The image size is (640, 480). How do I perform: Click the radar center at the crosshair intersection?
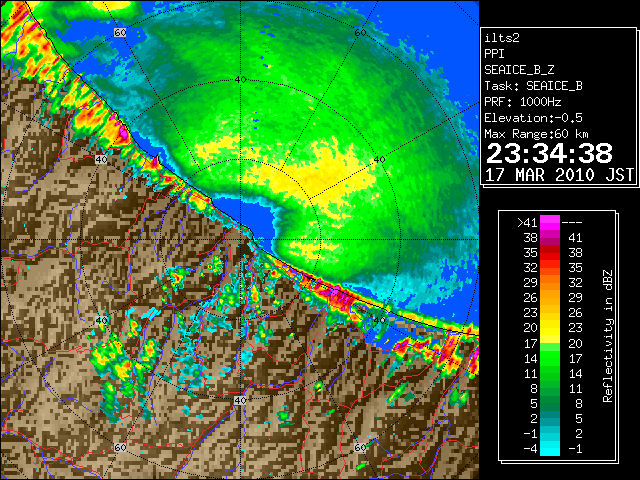click(240, 240)
